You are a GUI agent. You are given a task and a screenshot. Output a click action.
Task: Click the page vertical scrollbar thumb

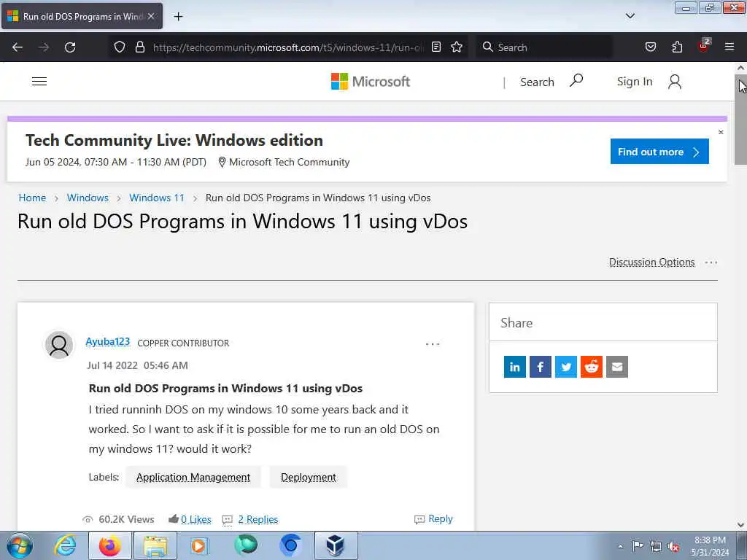741,120
